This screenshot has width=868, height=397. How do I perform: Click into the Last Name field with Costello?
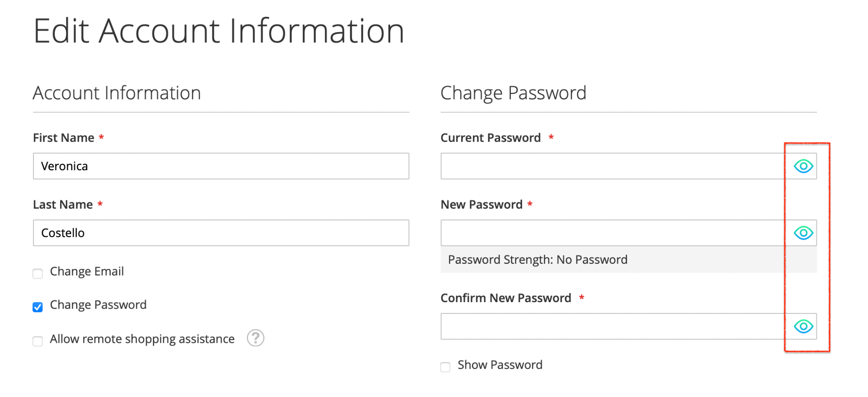[x=221, y=233]
